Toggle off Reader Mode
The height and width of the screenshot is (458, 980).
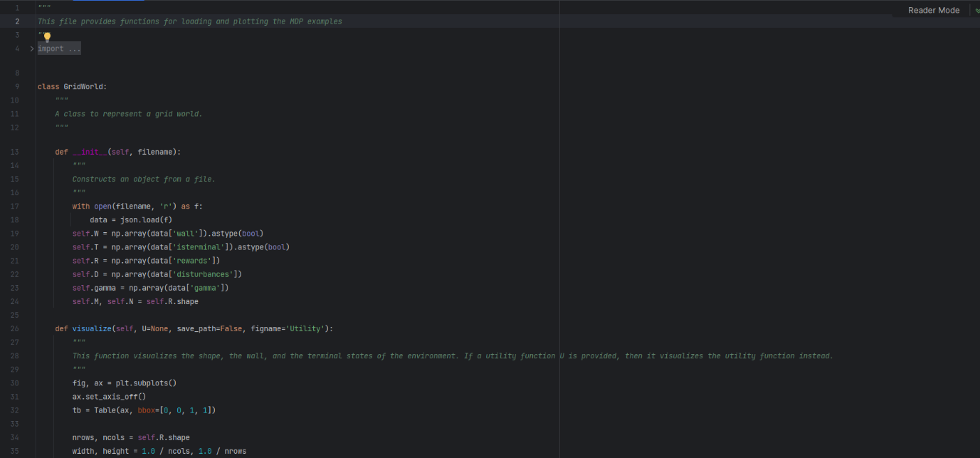[933, 10]
